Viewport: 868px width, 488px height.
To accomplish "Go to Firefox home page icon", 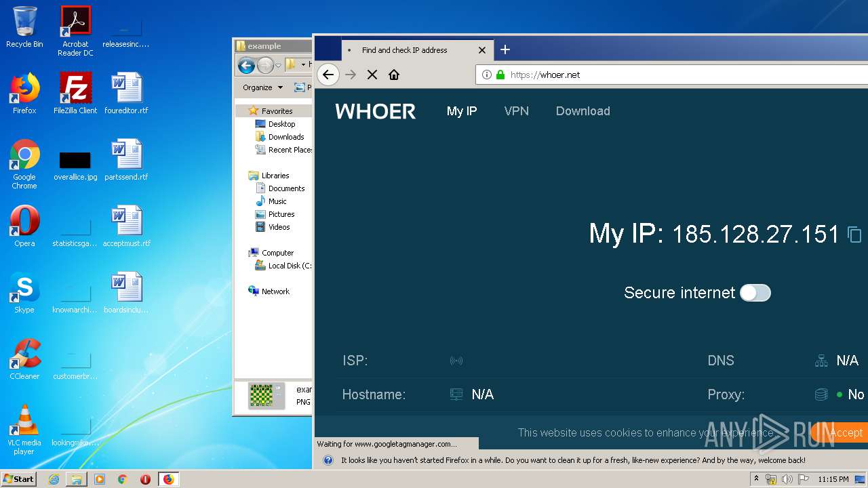I will (x=394, y=75).
